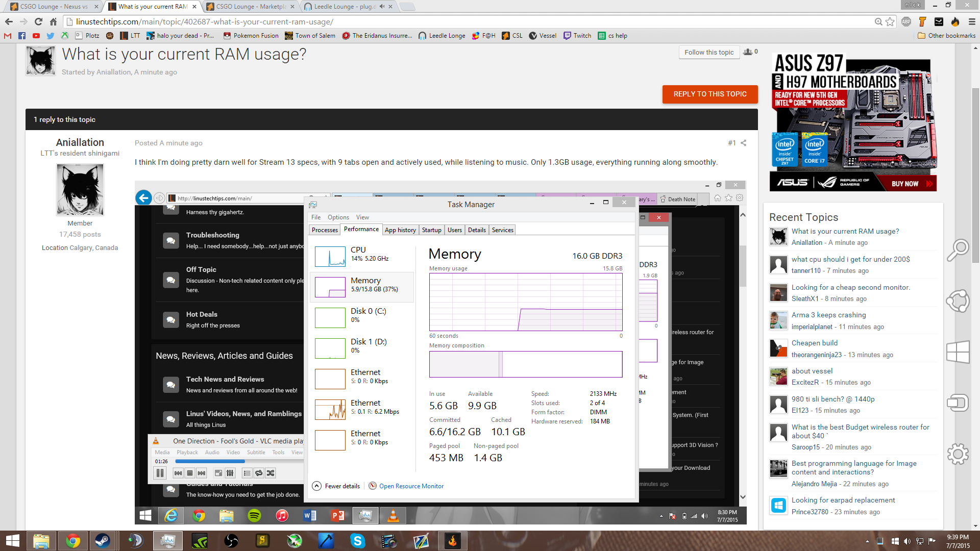Open File Explorer from the taskbar
This screenshot has width=980, height=551.
41,541
